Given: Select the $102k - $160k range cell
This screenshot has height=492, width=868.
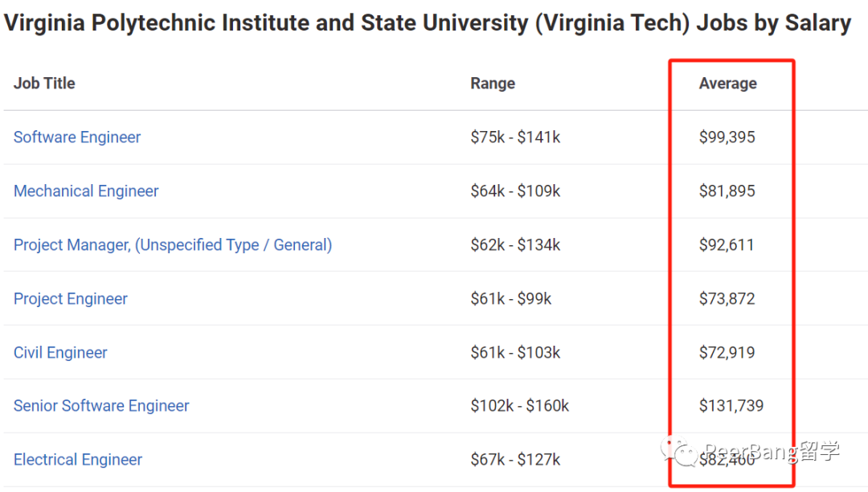Looking at the screenshot, I should pos(520,406).
